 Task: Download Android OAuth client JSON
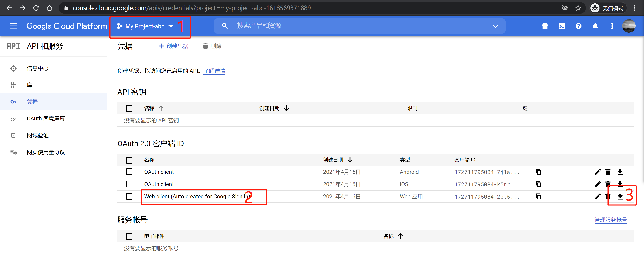(x=620, y=172)
